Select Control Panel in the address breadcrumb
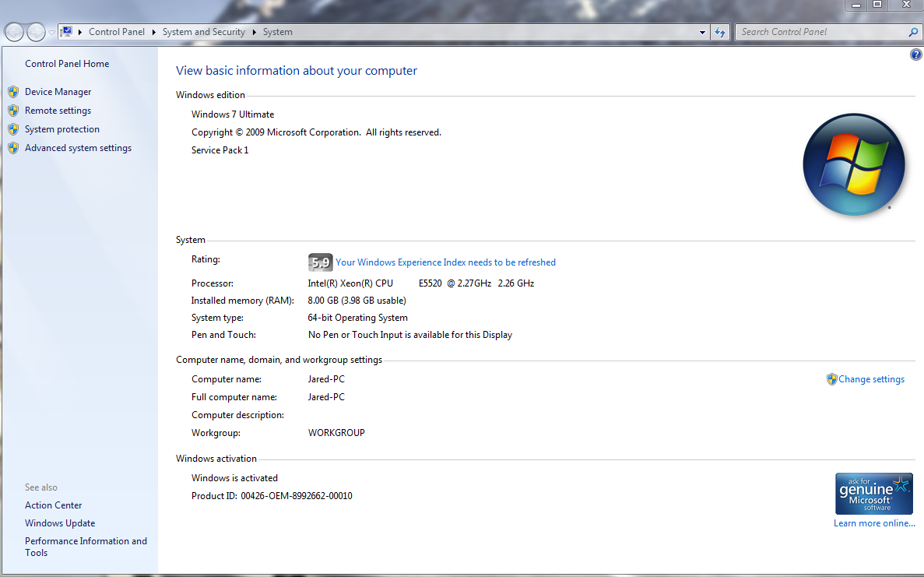924x577 pixels. click(x=117, y=32)
